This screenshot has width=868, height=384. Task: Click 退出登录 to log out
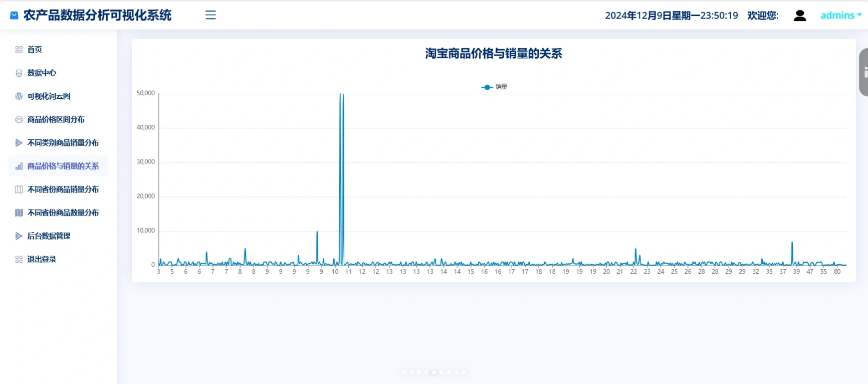point(58,260)
